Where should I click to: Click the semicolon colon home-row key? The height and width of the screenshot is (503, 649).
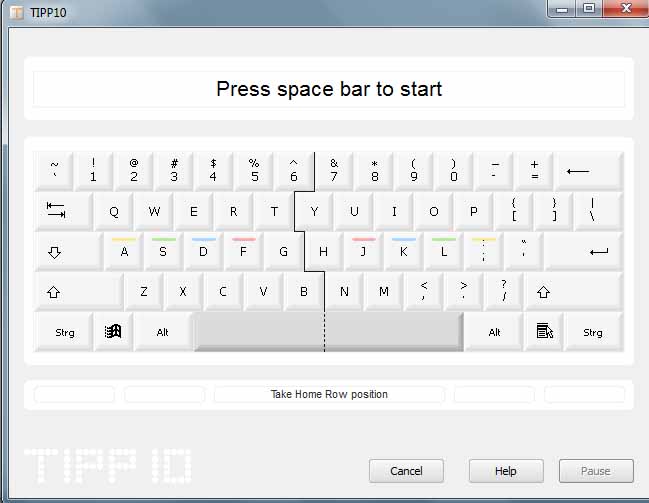pos(483,251)
